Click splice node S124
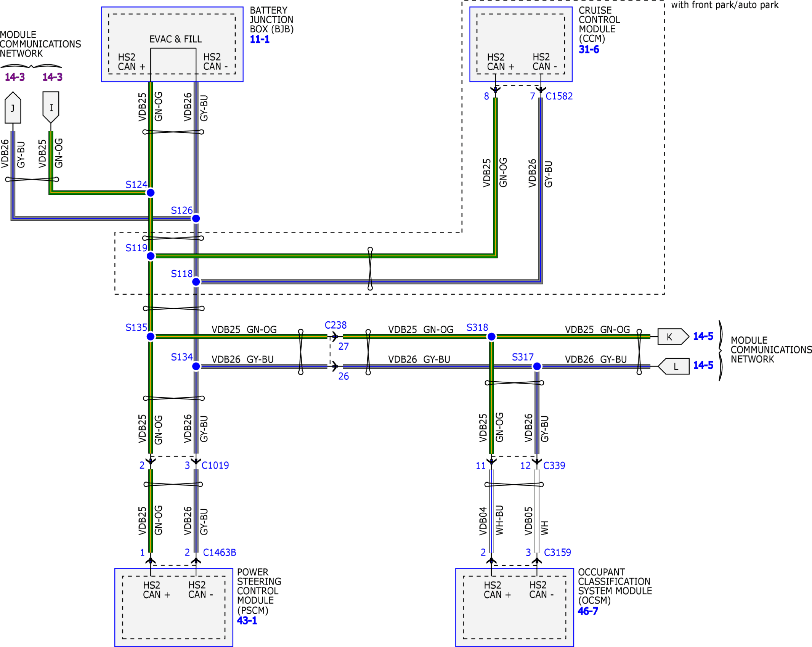The width and height of the screenshot is (812, 647). pyautogui.click(x=151, y=193)
